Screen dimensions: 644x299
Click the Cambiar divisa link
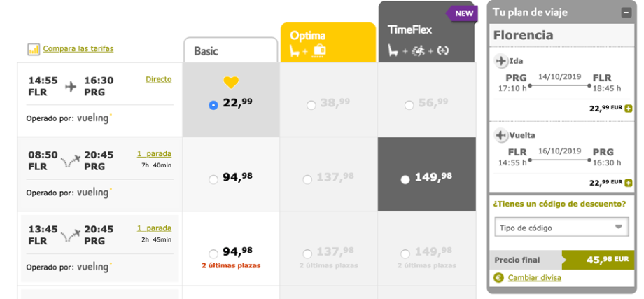(x=534, y=277)
